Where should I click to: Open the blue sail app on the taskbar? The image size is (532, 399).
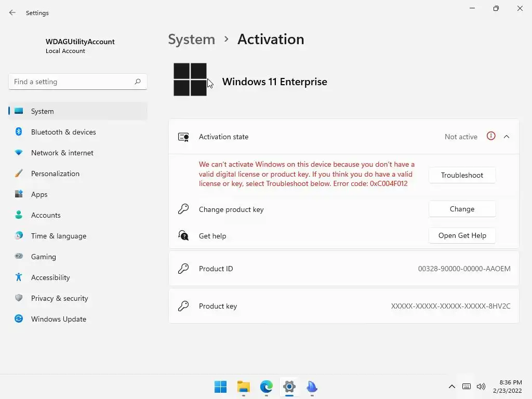tap(312, 387)
